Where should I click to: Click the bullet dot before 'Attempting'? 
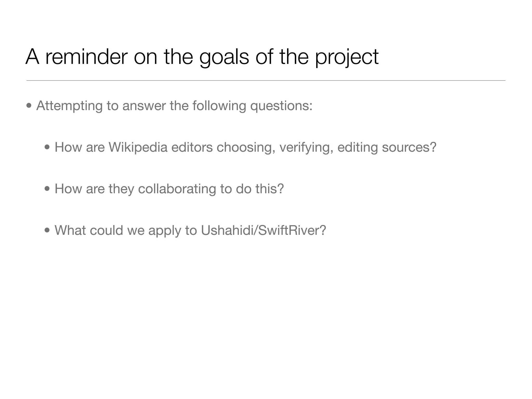click(x=29, y=106)
